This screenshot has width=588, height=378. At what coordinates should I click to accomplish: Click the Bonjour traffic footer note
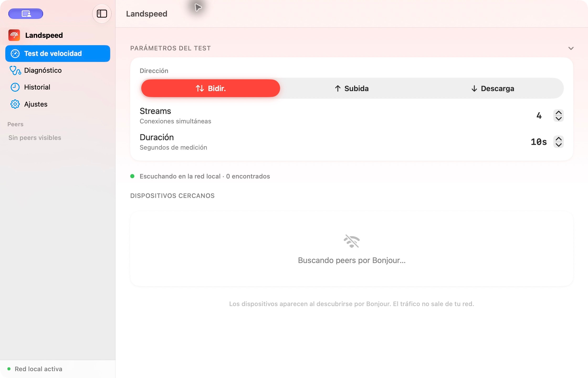click(351, 304)
